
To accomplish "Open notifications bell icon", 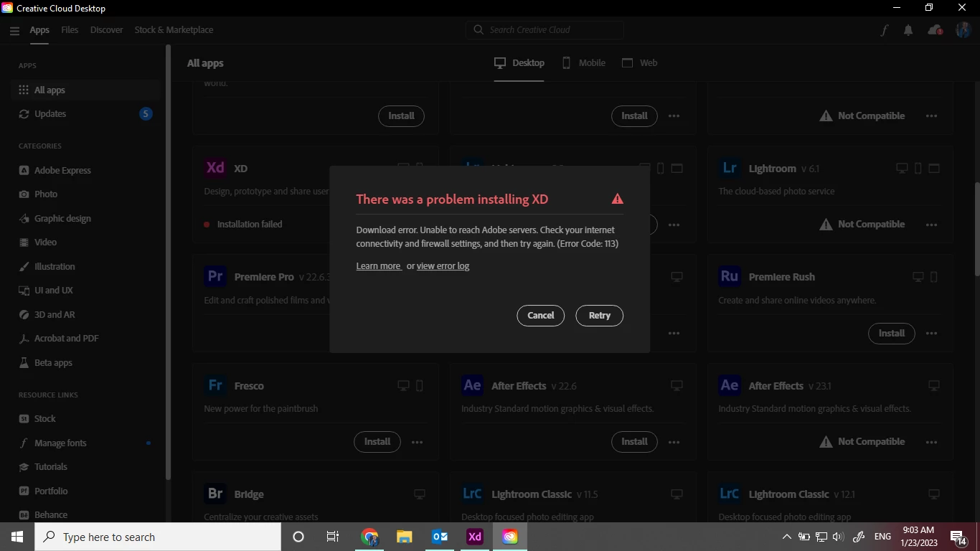I will tap(908, 30).
